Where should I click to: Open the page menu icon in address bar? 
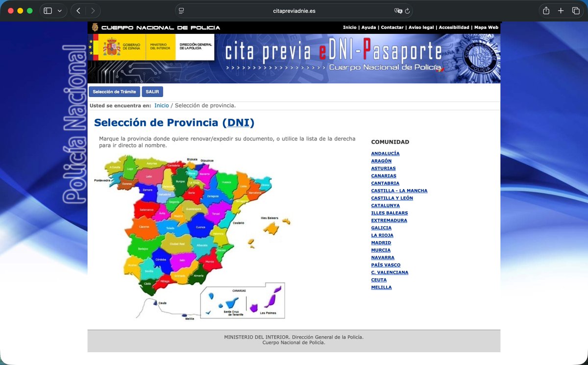click(x=182, y=11)
